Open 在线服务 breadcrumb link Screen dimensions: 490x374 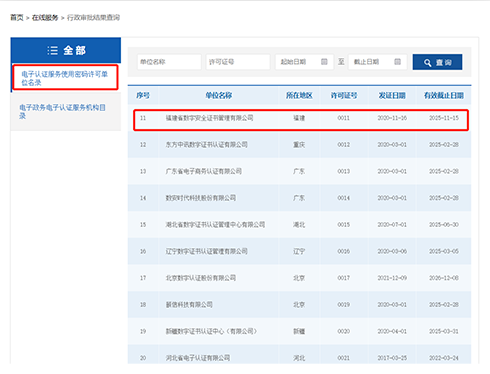point(45,18)
